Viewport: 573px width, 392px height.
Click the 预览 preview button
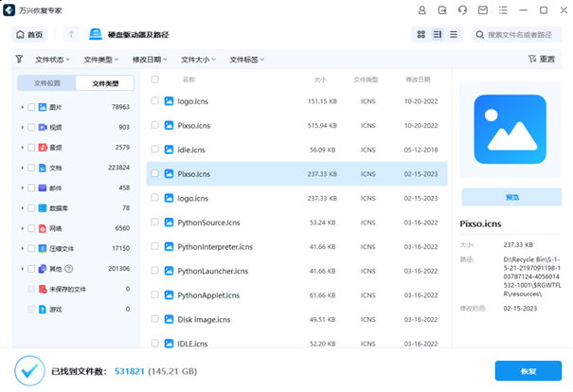pos(511,197)
